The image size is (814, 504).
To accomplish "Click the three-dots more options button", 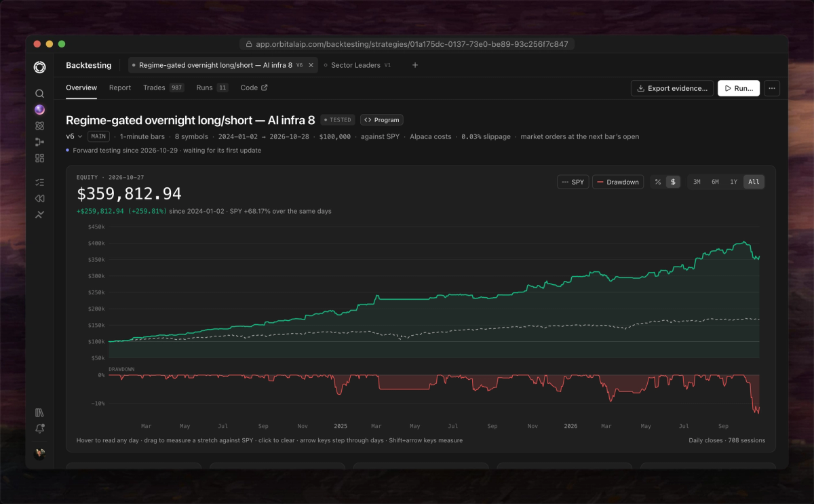I will 772,88.
